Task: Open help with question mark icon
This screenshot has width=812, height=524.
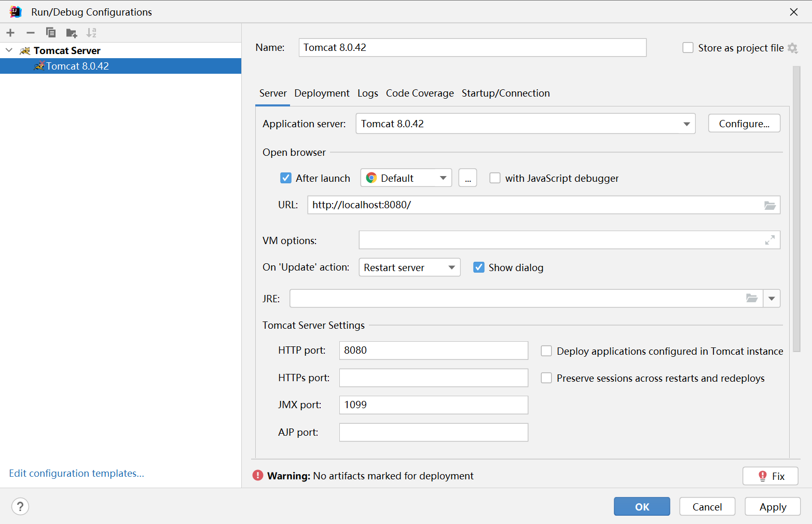Action: 20,506
